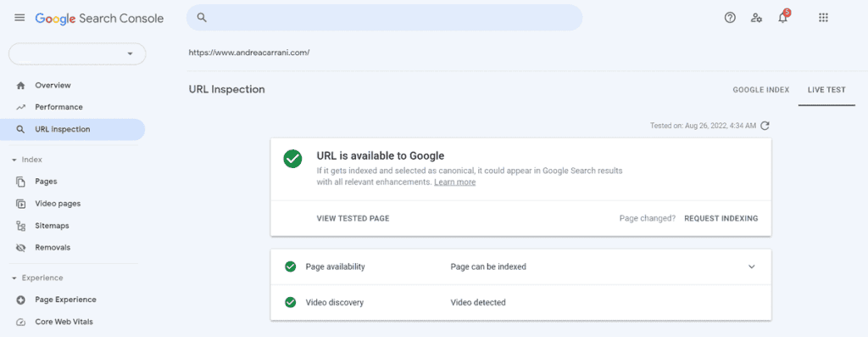Open users and permissions settings icon
Image resolution: width=868 pixels, height=337 pixels.
click(x=756, y=18)
